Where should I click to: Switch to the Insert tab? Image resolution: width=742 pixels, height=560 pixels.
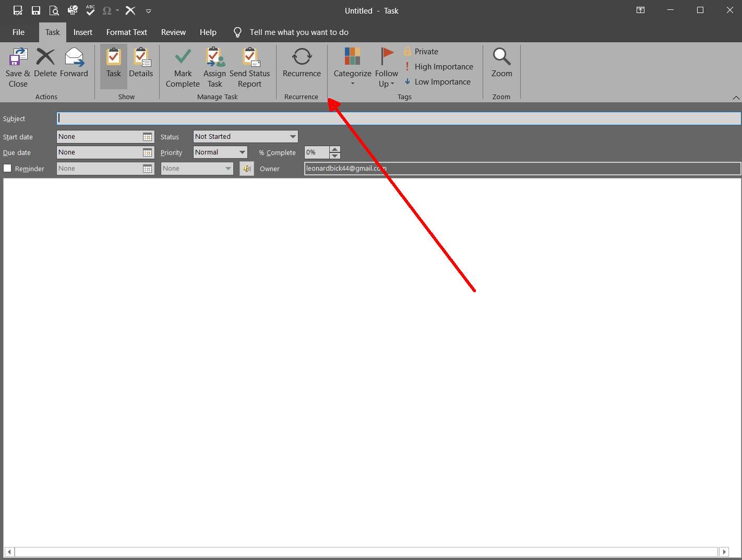[x=82, y=32]
